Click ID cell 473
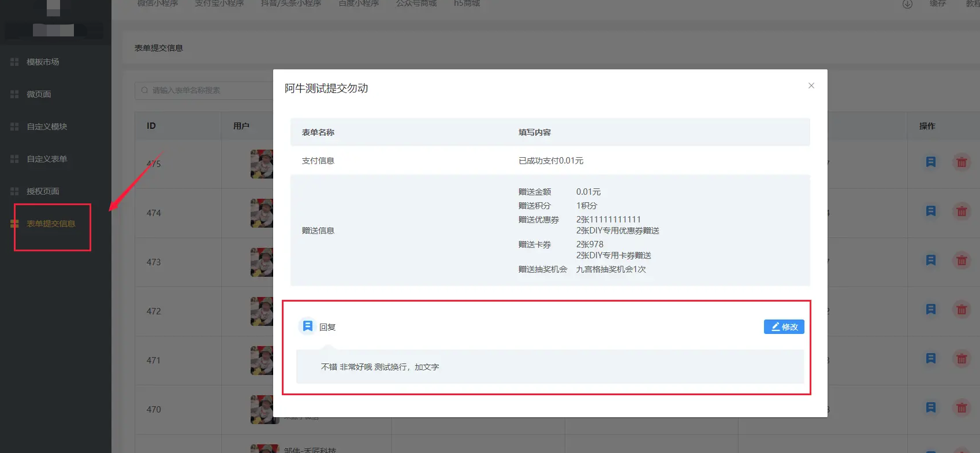The width and height of the screenshot is (980, 453). (x=154, y=262)
